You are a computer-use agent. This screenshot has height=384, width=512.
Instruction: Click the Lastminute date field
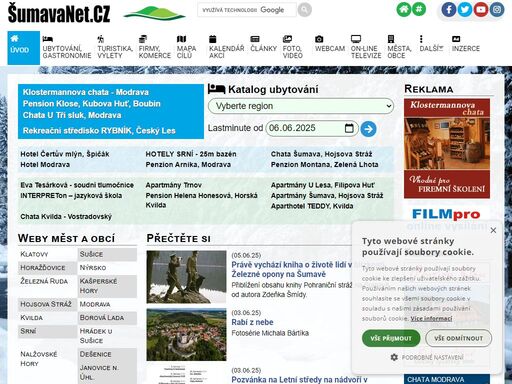point(312,128)
